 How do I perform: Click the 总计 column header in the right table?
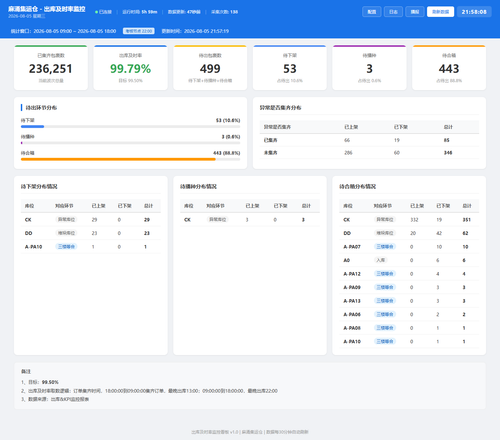pyautogui.click(x=467, y=206)
